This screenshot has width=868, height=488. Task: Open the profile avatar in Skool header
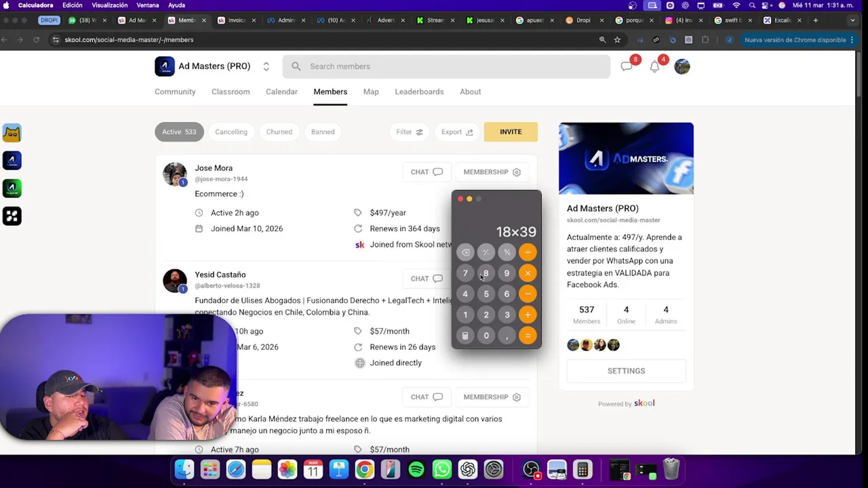click(682, 66)
